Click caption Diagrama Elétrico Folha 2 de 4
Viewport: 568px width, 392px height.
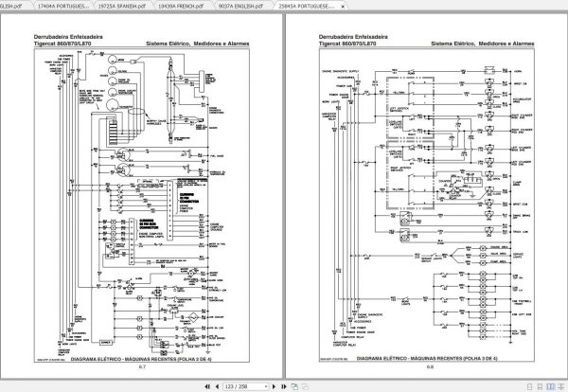[141, 359]
